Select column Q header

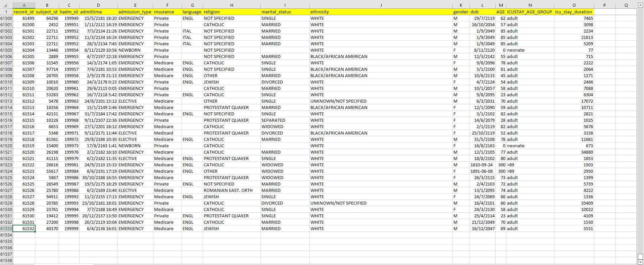[x=626, y=5]
